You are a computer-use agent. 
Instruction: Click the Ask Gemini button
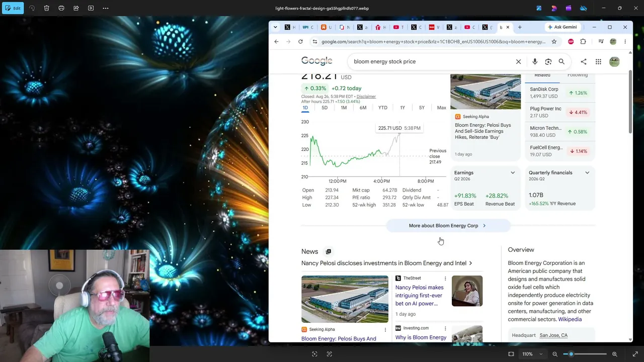click(x=562, y=27)
